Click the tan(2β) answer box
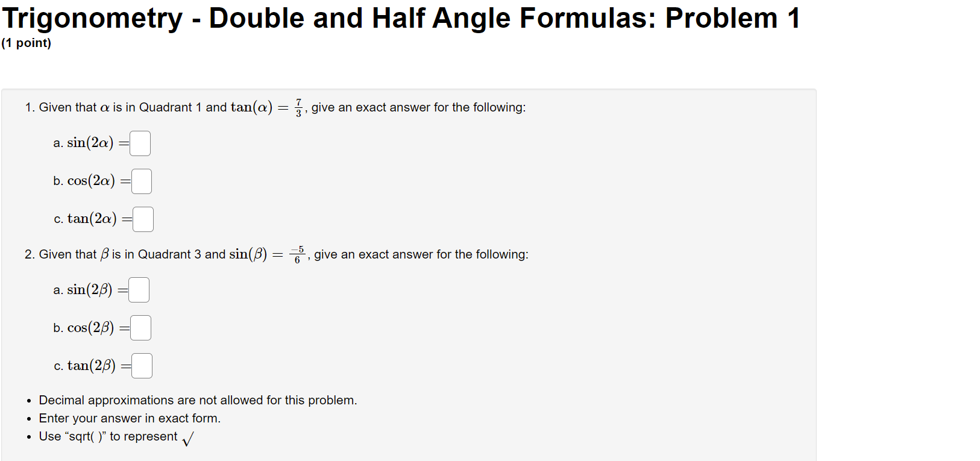This screenshot has width=980, height=461. tap(142, 365)
